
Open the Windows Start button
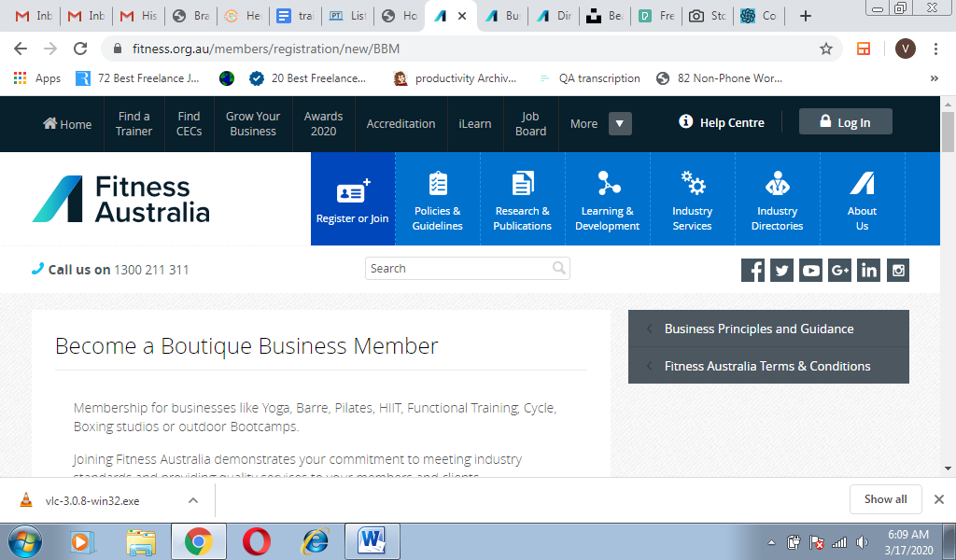pyautogui.click(x=25, y=541)
